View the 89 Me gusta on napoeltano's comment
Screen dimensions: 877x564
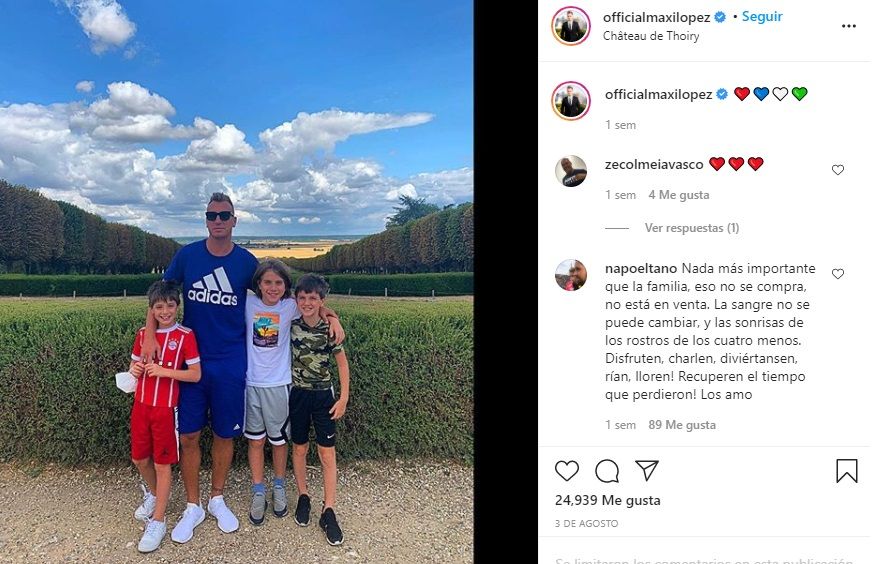pyautogui.click(x=682, y=425)
